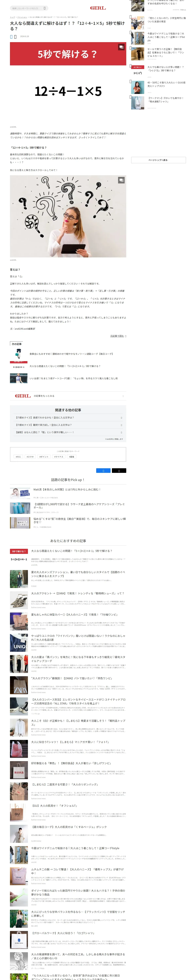Open sidebar GUの着見えトップス3つ article
This screenshot has height=980, width=196.
167,84
